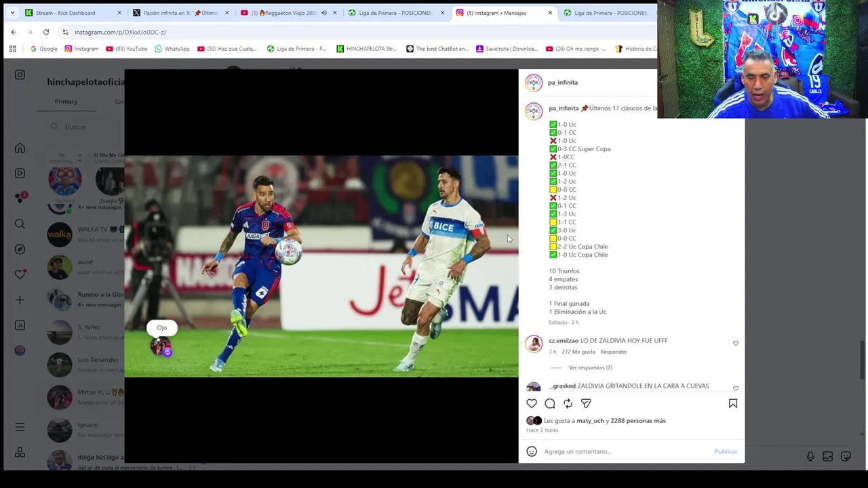
Task: Click the post photo of the two players
Action: tap(321, 266)
